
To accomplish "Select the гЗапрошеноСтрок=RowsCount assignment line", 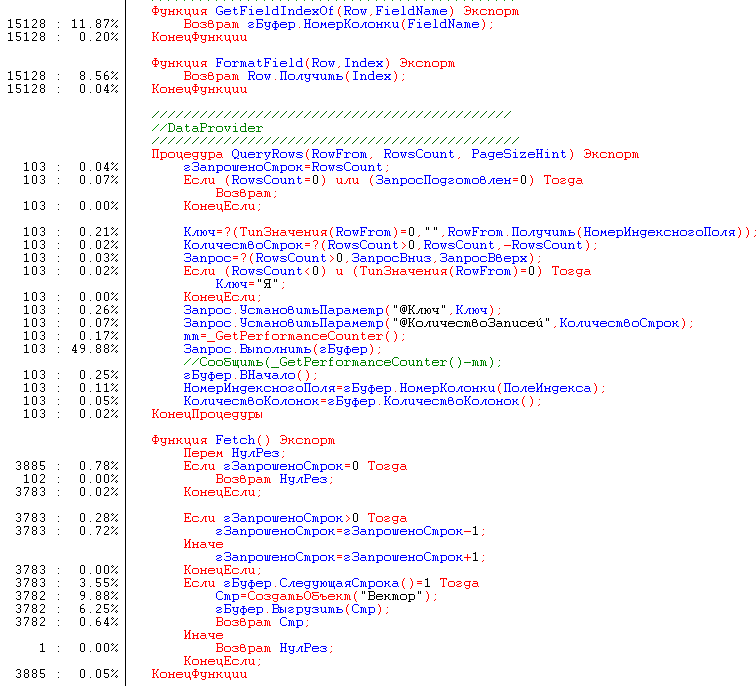I will pos(284,167).
